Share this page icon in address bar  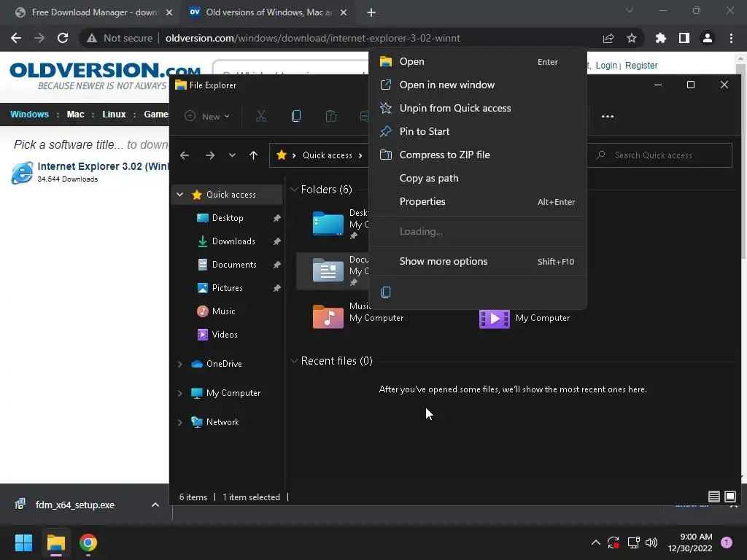[608, 38]
